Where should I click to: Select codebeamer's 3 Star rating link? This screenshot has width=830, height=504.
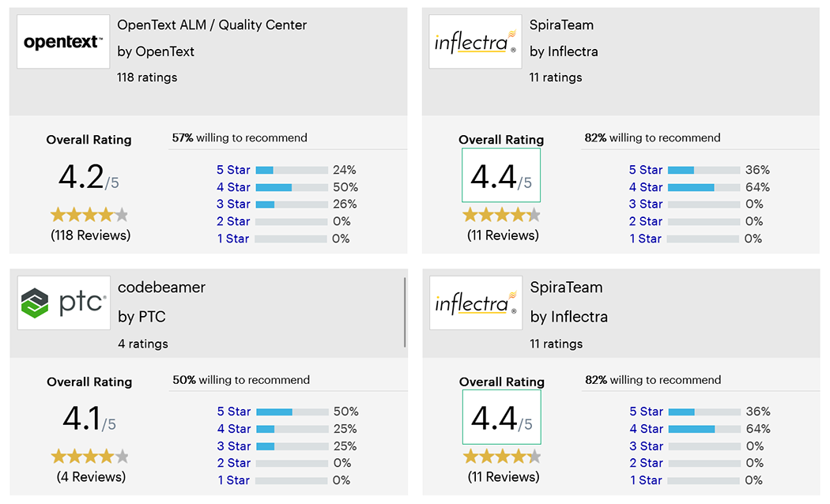[x=234, y=446]
